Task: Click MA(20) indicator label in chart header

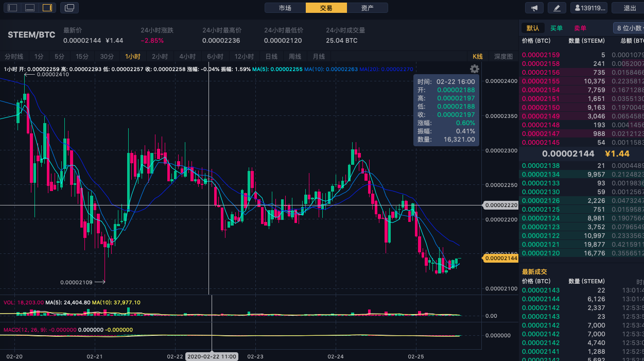Action: (x=386, y=69)
